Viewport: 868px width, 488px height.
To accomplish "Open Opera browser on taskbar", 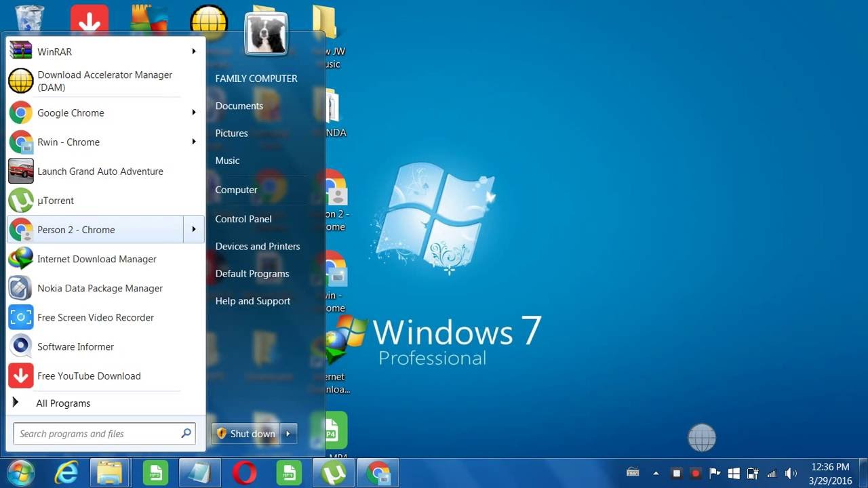I will (x=244, y=472).
